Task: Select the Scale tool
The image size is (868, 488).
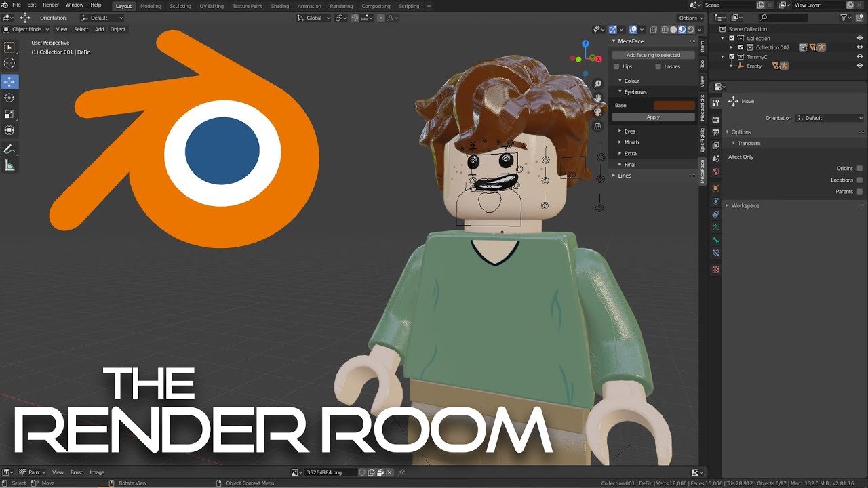Action: point(9,114)
